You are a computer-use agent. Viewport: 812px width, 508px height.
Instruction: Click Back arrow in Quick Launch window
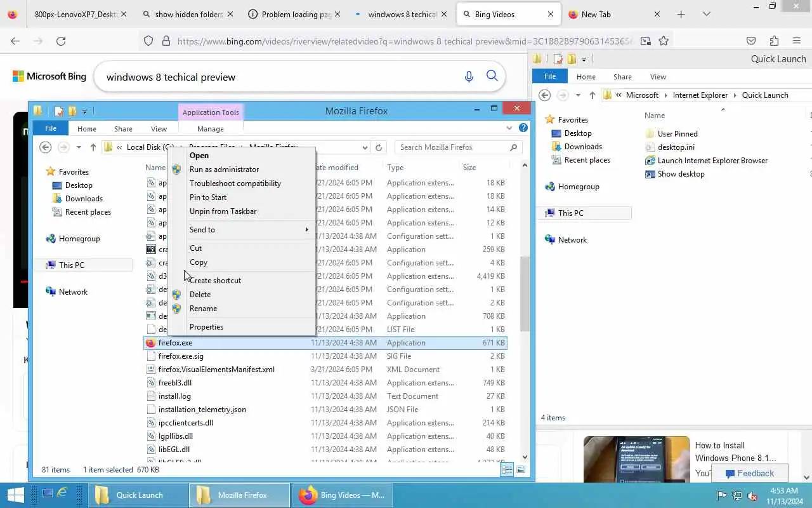[x=544, y=95]
